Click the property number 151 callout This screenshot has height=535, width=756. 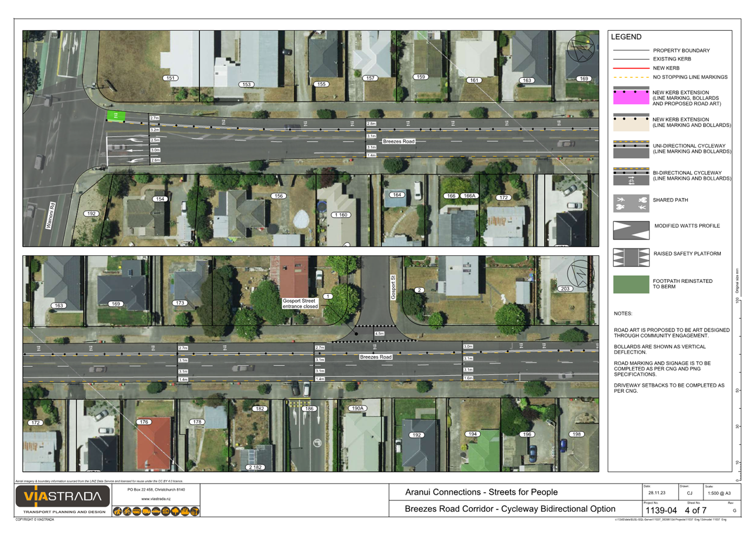[171, 77]
